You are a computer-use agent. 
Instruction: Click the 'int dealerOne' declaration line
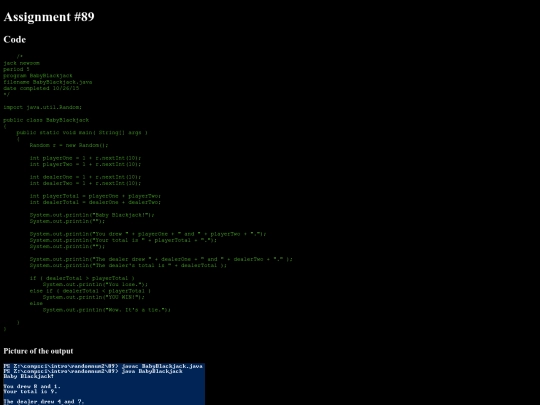85,177
